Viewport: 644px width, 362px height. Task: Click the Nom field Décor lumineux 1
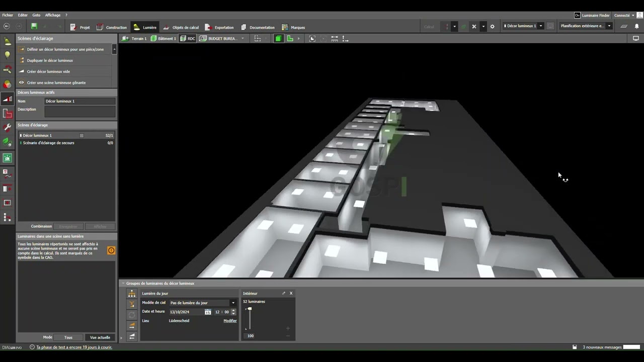[80, 101]
